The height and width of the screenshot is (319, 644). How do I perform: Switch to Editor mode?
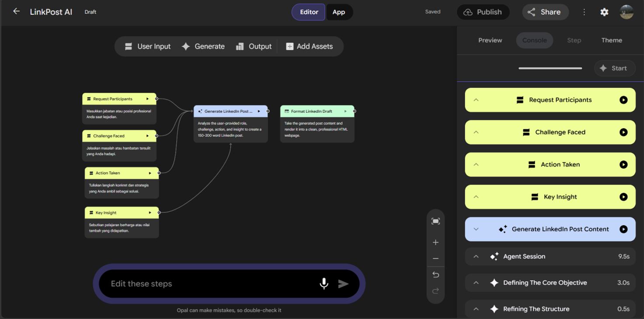pos(309,12)
